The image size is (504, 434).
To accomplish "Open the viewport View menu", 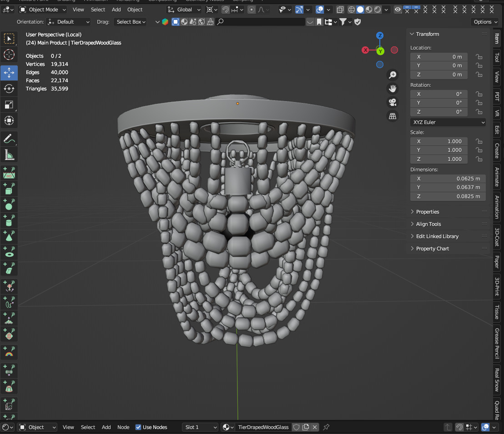I will click(x=78, y=10).
